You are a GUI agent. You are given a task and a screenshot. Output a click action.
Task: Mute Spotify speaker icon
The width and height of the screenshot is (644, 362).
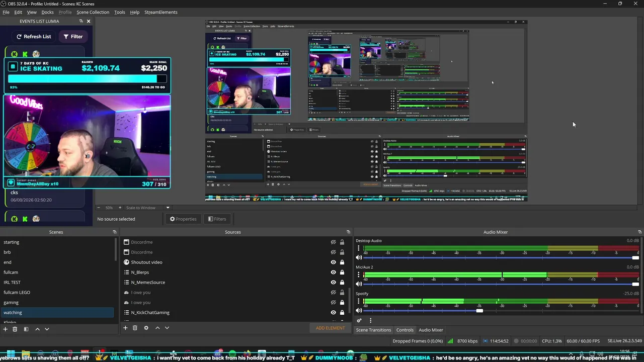tap(359, 311)
